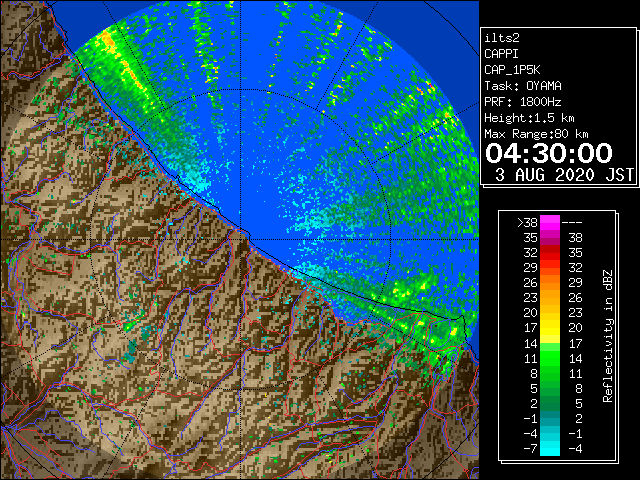Click the 'CAPPI' product type text

point(501,54)
